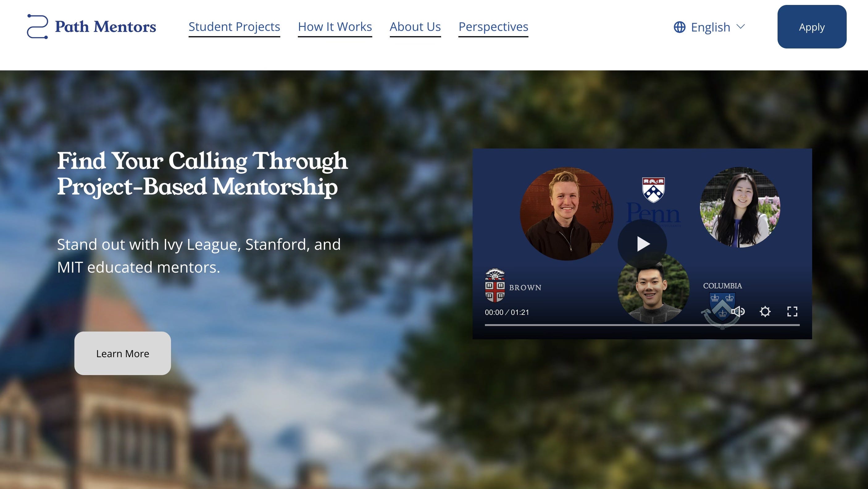Expand the English language dropdown
This screenshot has height=489, width=868.
point(709,27)
